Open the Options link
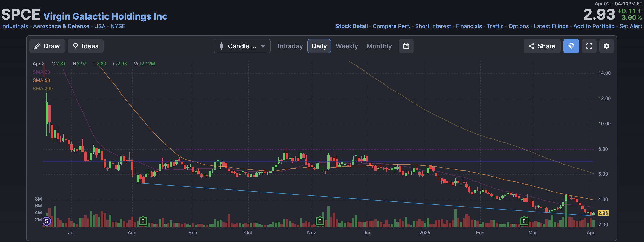 coord(519,26)
